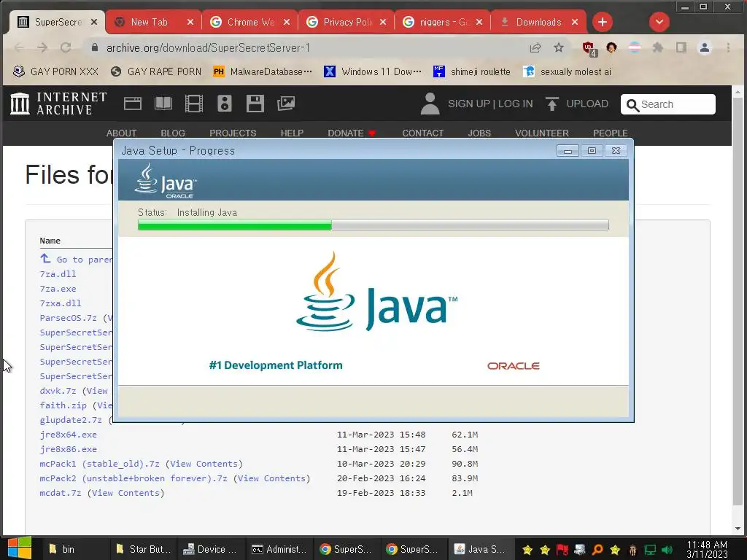This screenshot has height=560, width=747.
Task: Open the uBlock shield extension icon
Action: [x=589, y=48]
